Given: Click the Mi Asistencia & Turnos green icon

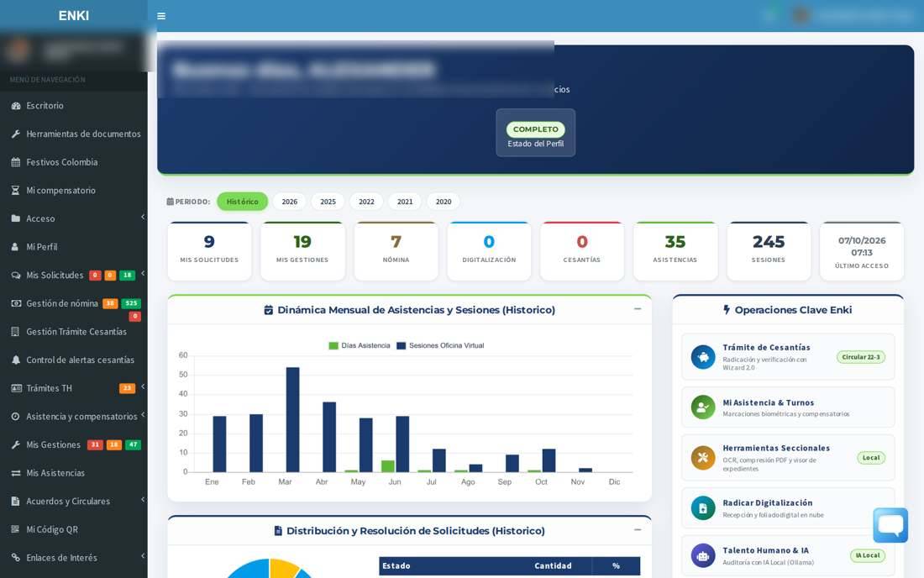Looking at the screenshot, I should point(702,407).
